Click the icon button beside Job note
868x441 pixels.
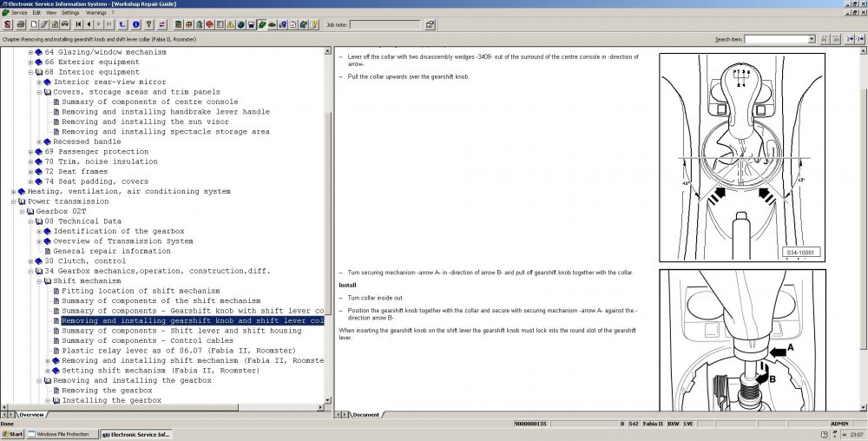[431, 24]
